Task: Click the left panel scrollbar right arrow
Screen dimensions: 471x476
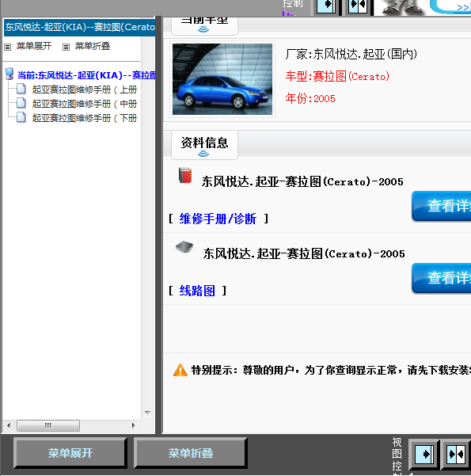Action: point(133,425)
